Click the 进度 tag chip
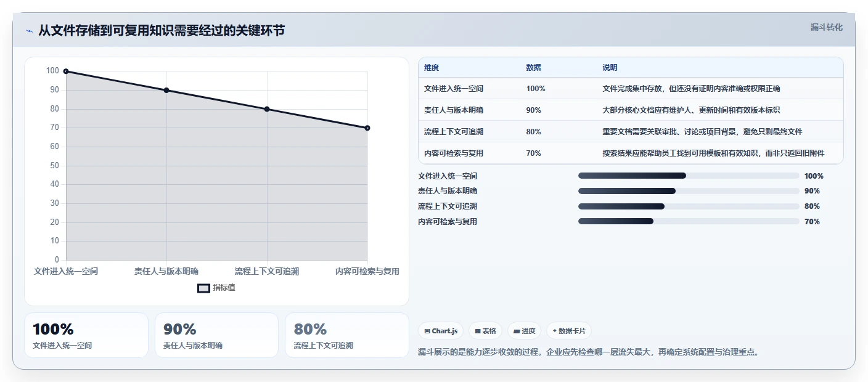The image size is (868, 382). (525, 331)
